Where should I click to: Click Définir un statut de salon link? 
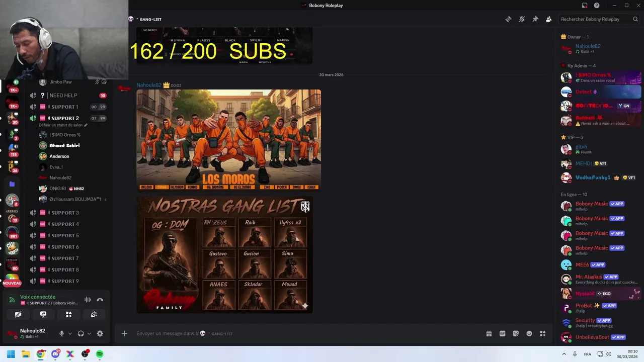[63, 125]
